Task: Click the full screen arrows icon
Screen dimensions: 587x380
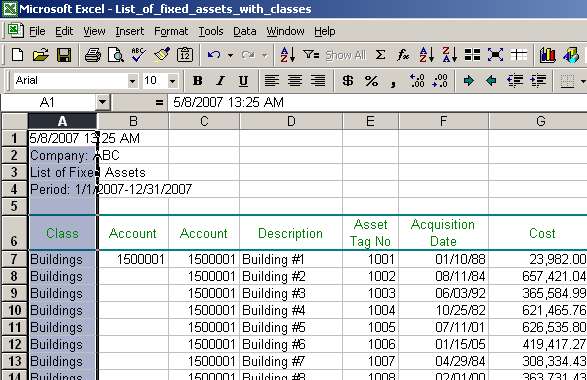Action: [495, 55]
